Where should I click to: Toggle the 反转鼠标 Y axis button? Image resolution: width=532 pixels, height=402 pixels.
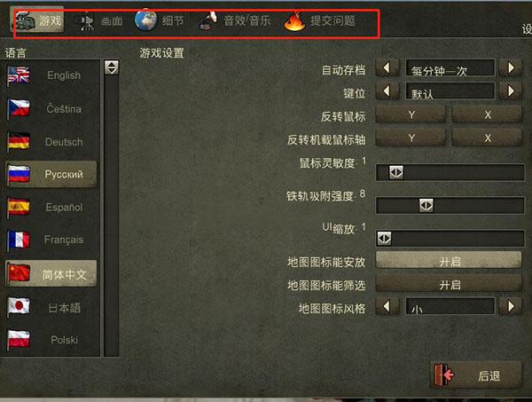pyautogui.click(x=411, y=114)
